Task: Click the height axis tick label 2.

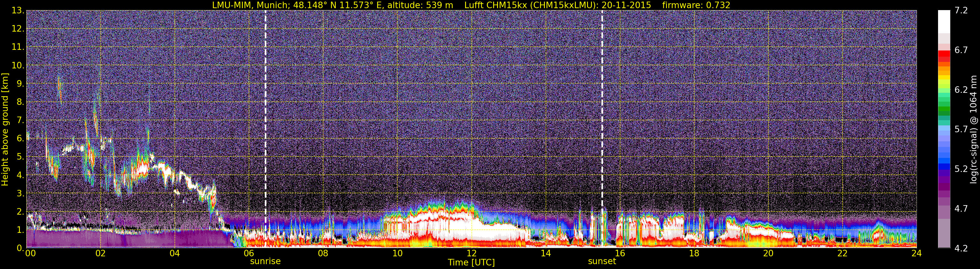Action: tap(20, 211)
